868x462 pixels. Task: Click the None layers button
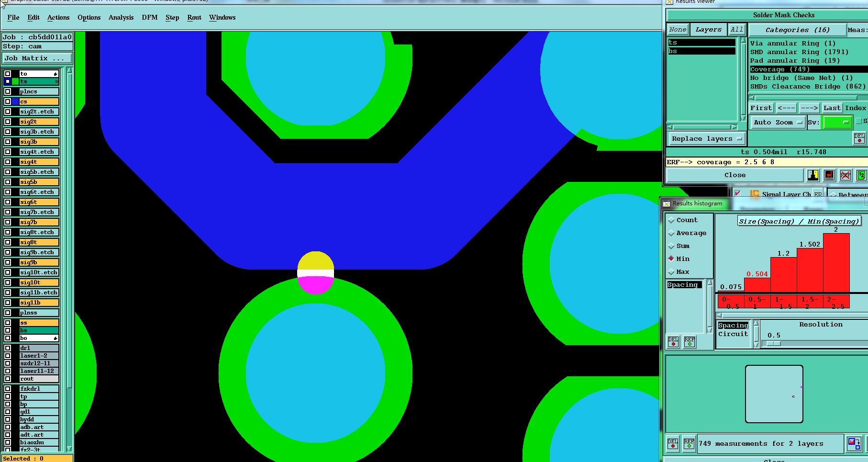678,30
